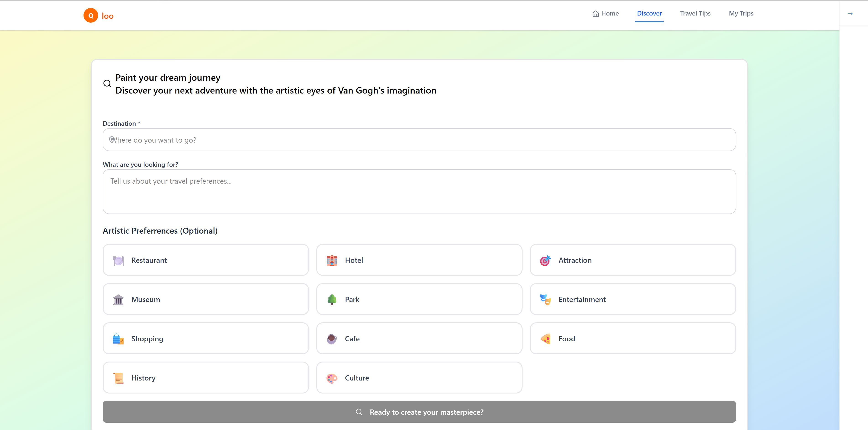Select the Park preference option

click(x=419, y=299)
